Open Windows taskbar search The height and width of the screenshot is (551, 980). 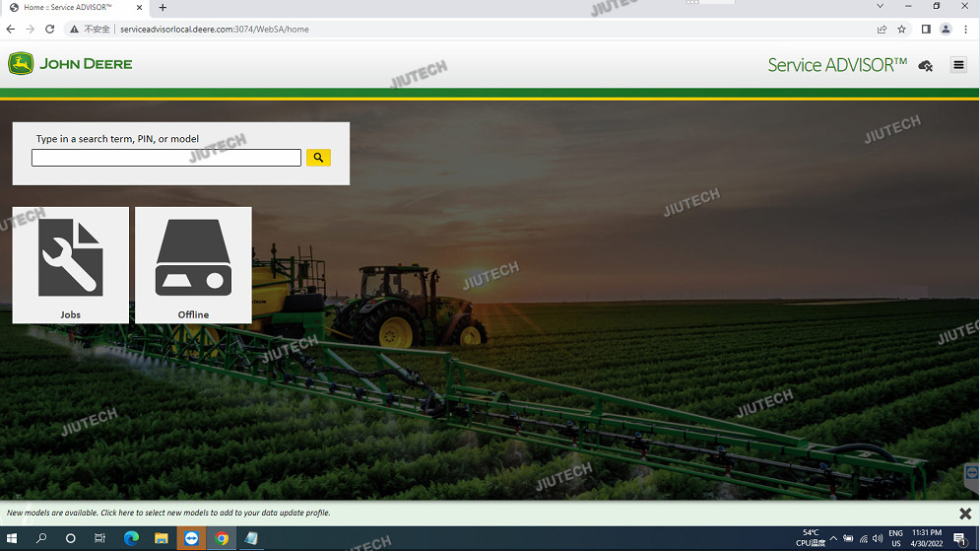(41, 538)
